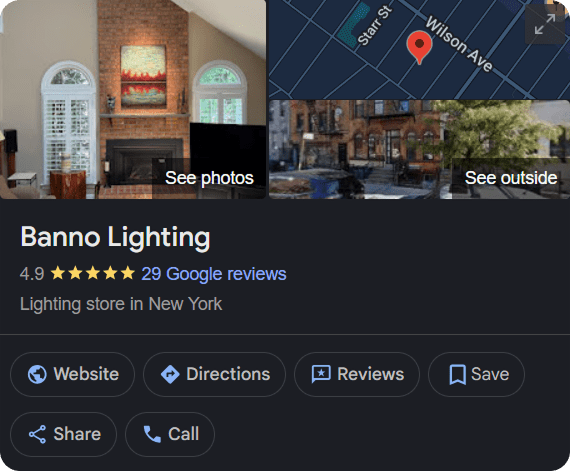Click the bookmark Save icon
The image size is (570, 471).
click(x=457, y=375)
